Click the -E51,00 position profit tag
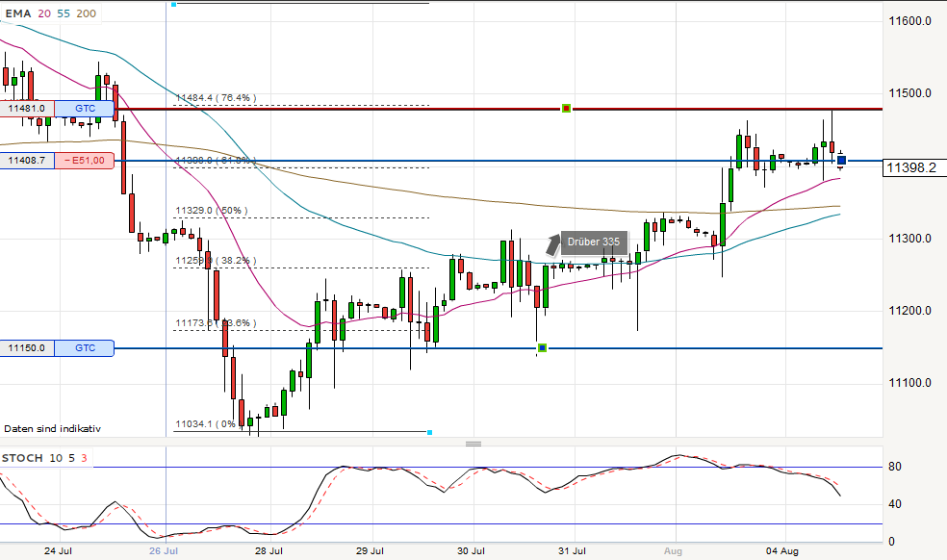The image size is (947, 560). pyautogui.click(x=85, y=161)
